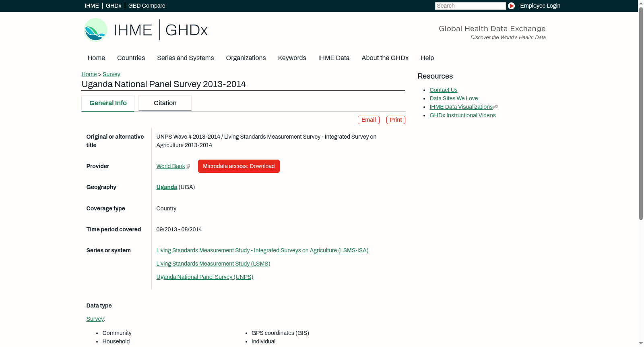The height and width of the screenshot is (347, 644).
Task: Click scrollbar down arrow
Action: coord(641,343)
